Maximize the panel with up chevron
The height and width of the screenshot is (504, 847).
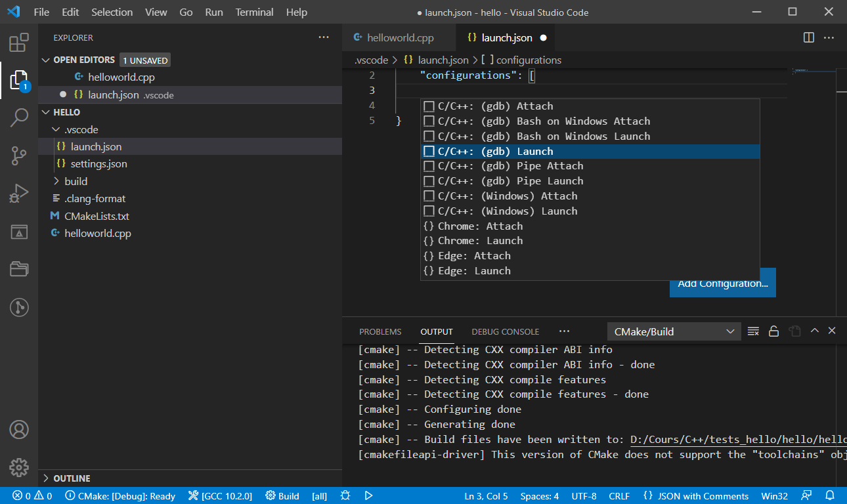pos(814,331)
